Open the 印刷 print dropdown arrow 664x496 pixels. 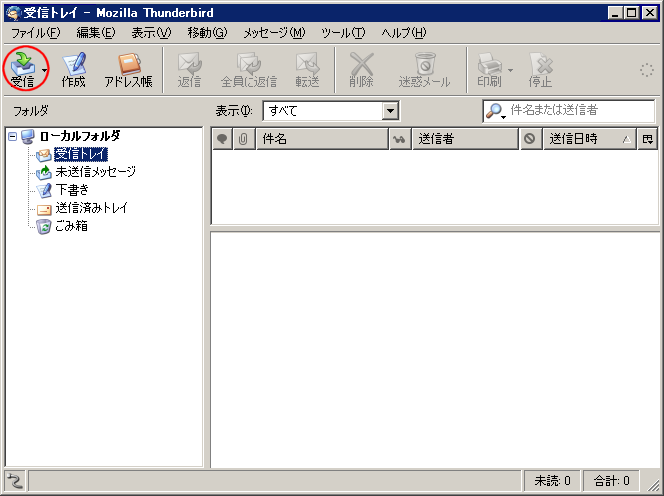click(x=510, y=70)
